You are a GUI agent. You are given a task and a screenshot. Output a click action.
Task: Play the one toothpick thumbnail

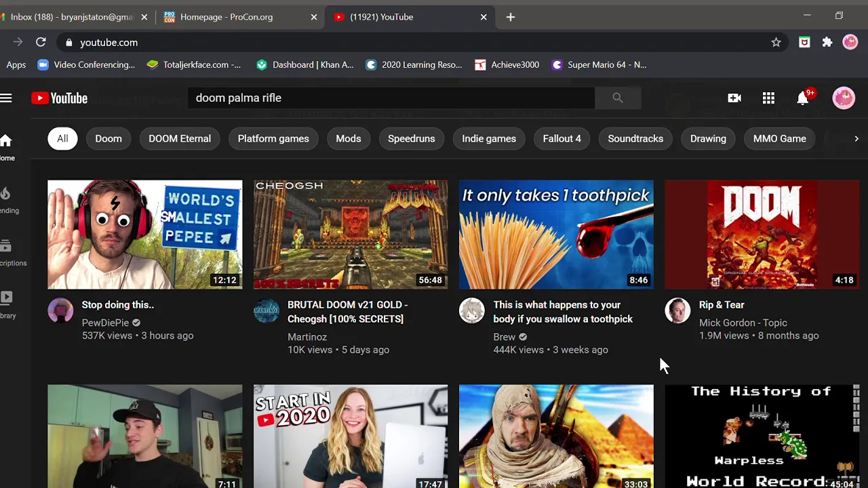coord(556,235)
